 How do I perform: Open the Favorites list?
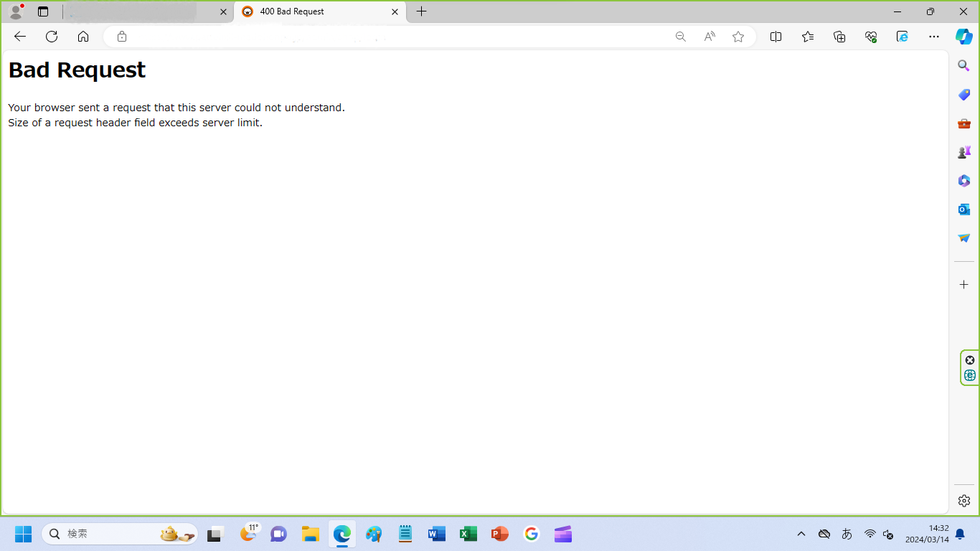click(808, 37)
